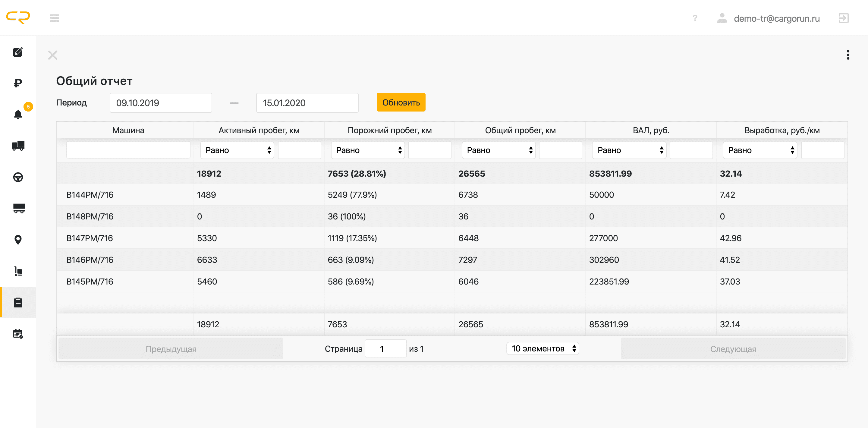Toggle the hamburger menu icon

[x=54, y=18]
